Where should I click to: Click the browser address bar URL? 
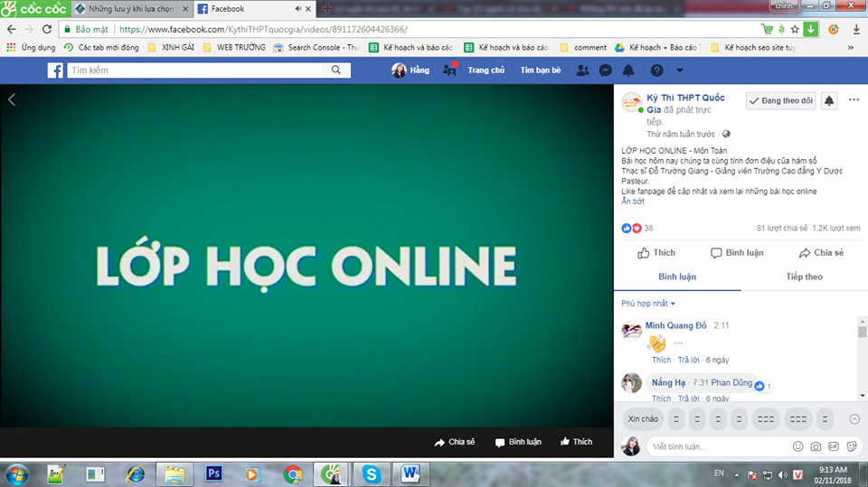point(263,29)
